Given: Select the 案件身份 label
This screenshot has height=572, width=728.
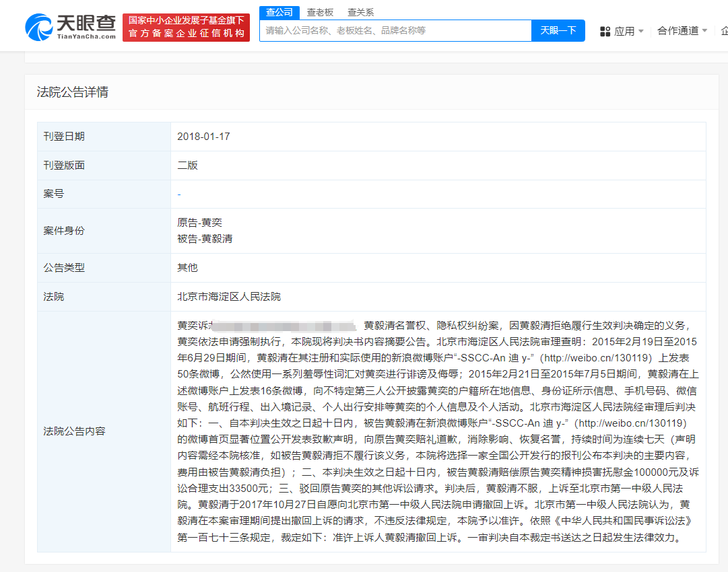Looking at the screenshot, I should tap(64, 231).
